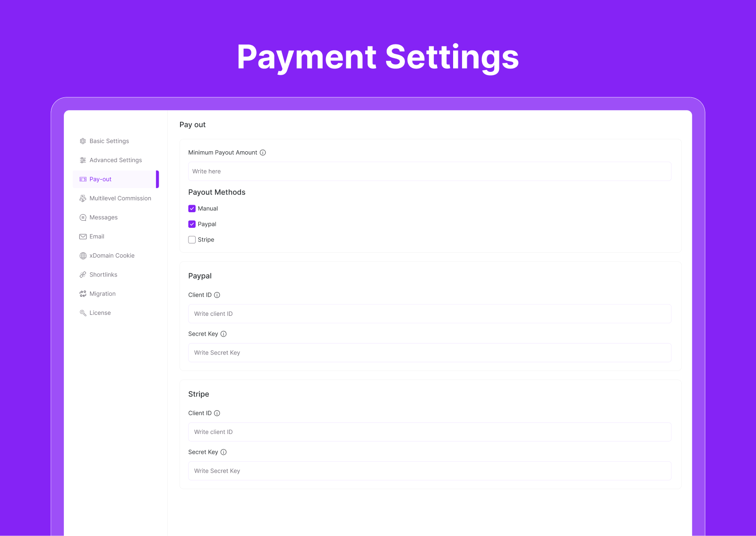This screenshot has height=536, width=756.
Task: Click info icon next to Paypal Client ID
Action: coord(217,295)
